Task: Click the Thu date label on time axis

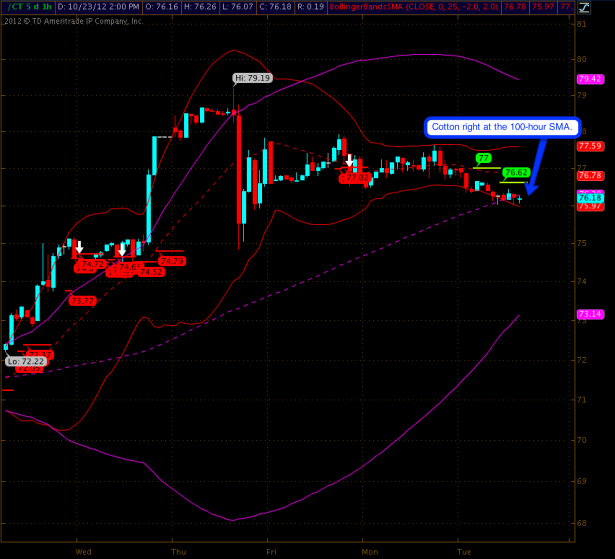Action: 178,550
